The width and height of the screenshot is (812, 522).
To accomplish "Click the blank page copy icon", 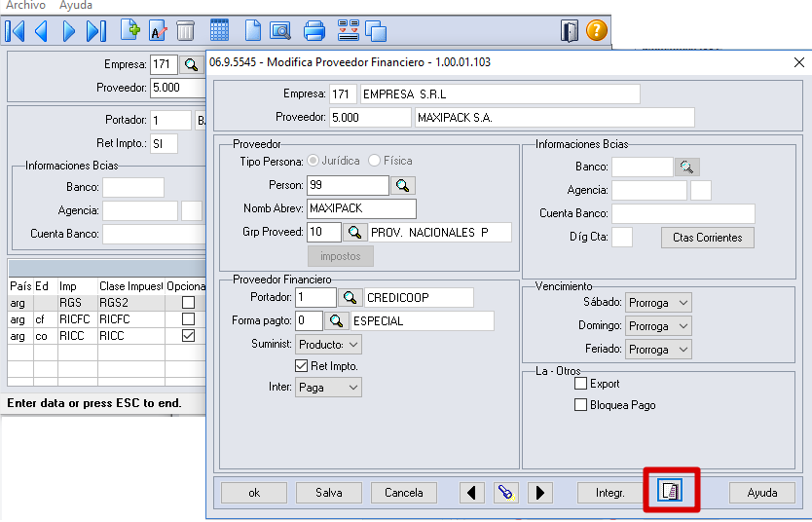I will coord(253,30).
